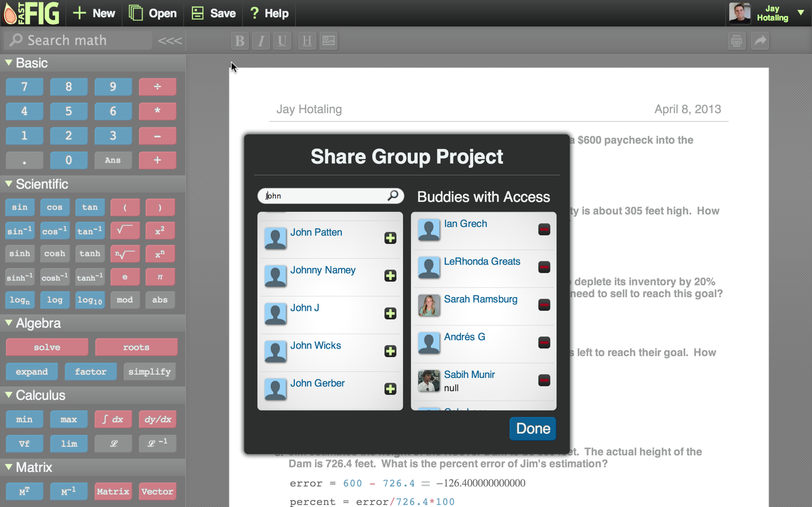Image resolution: width=812 pixels, height=507 pixels.
Task: Click the Done button
Action: coord(532,428)
